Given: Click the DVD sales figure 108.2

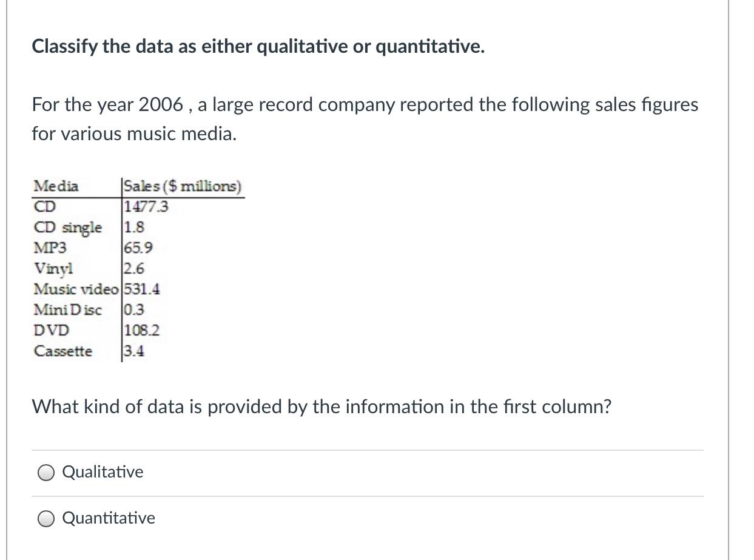Looking at the screenshot, I should (x=141, y=330).
